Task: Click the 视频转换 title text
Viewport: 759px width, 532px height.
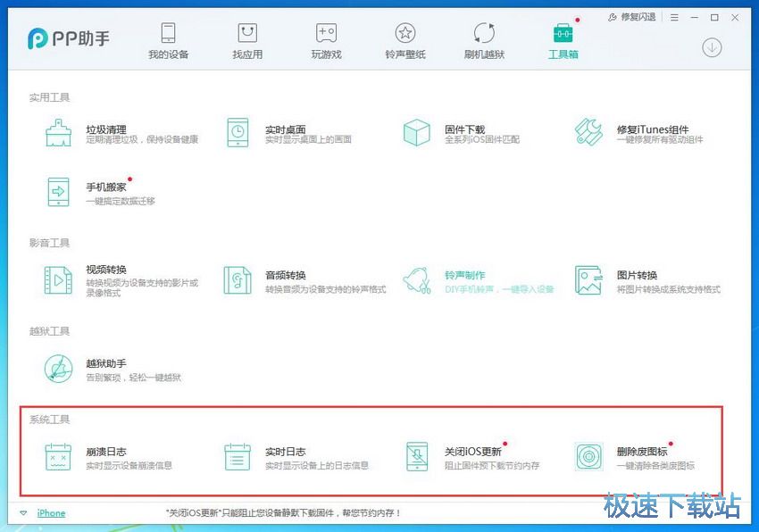Action: coord(106,270)
